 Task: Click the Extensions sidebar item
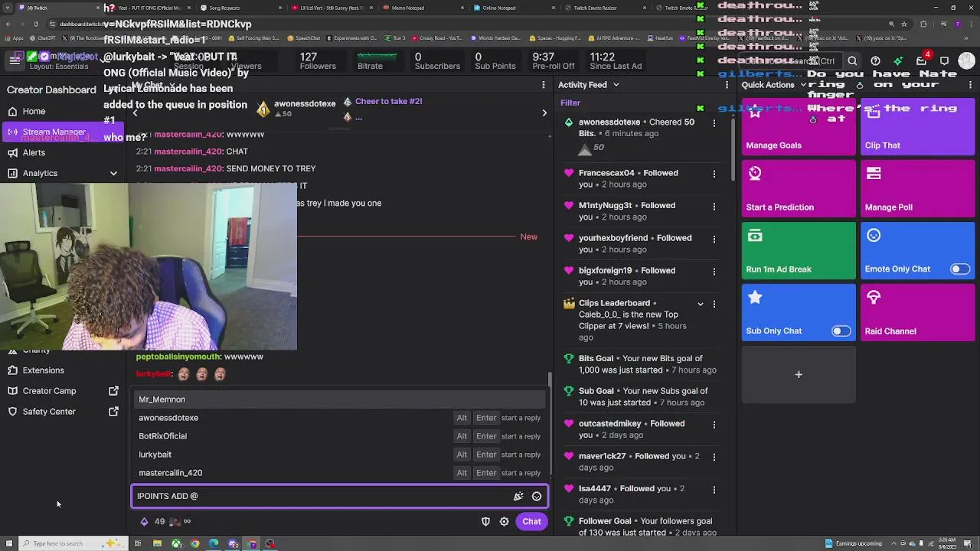(x=43, y=370)
